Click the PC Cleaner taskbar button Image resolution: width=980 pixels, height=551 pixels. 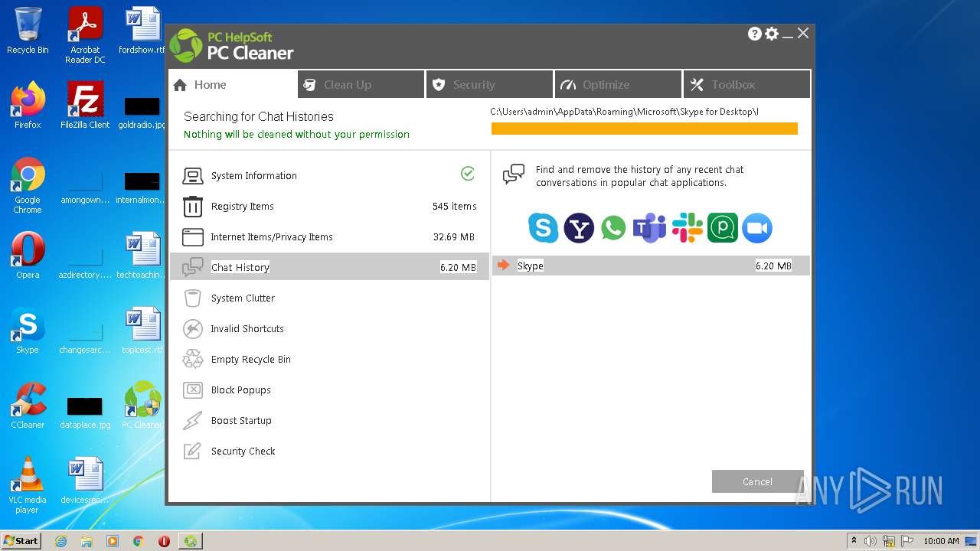click(191, 541)
